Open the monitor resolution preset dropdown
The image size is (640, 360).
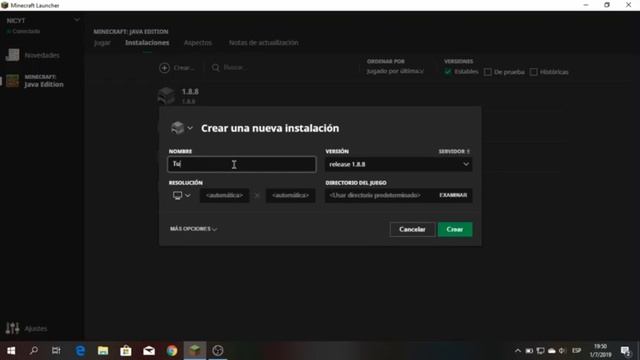point(182,196)
